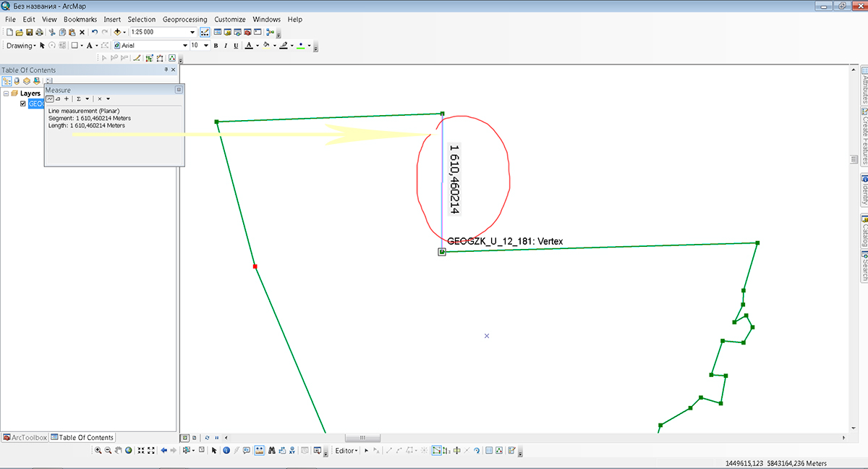Open the map scale dropdown
868x469 pixels.
192,33
